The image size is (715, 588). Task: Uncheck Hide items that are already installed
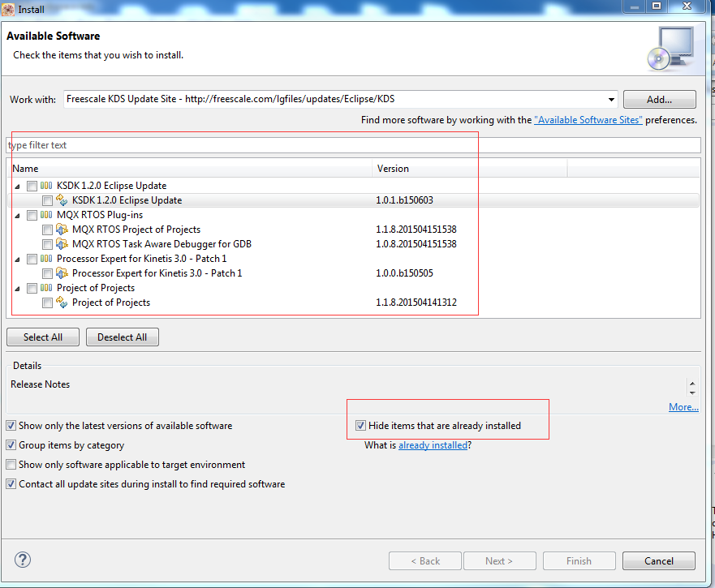click(x=360, y=426)
